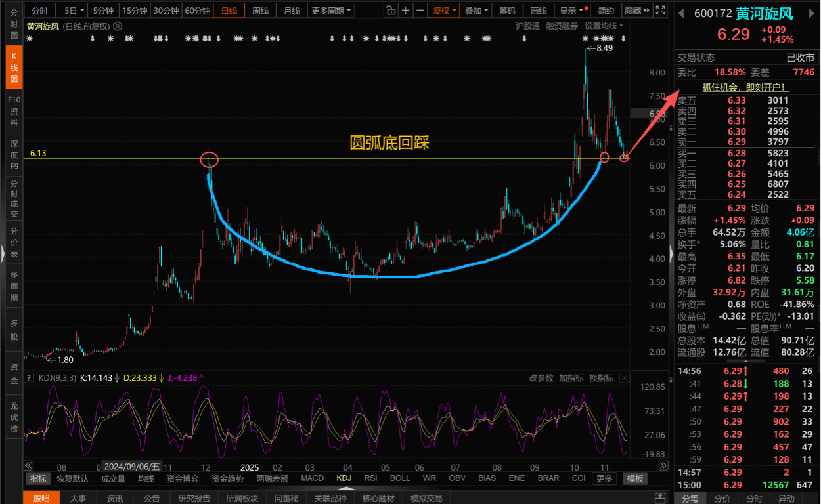Viewport: 821px width, 504px height.
Task: Click the pop-out icon on bottom tab bar
Action: point(659,499)
